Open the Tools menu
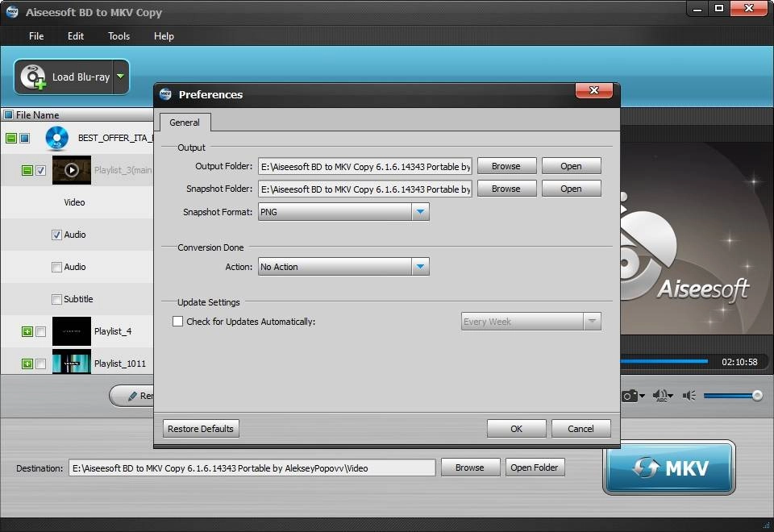 (119, 36)
